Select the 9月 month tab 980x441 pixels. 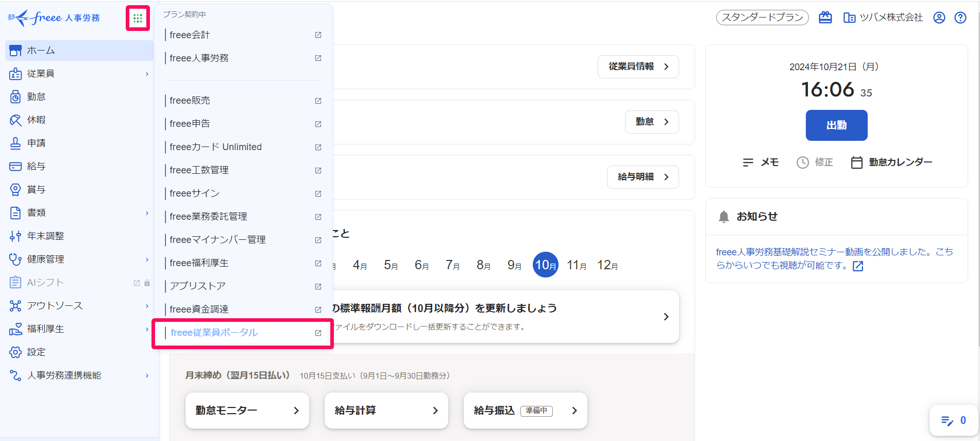coord(515,265)
